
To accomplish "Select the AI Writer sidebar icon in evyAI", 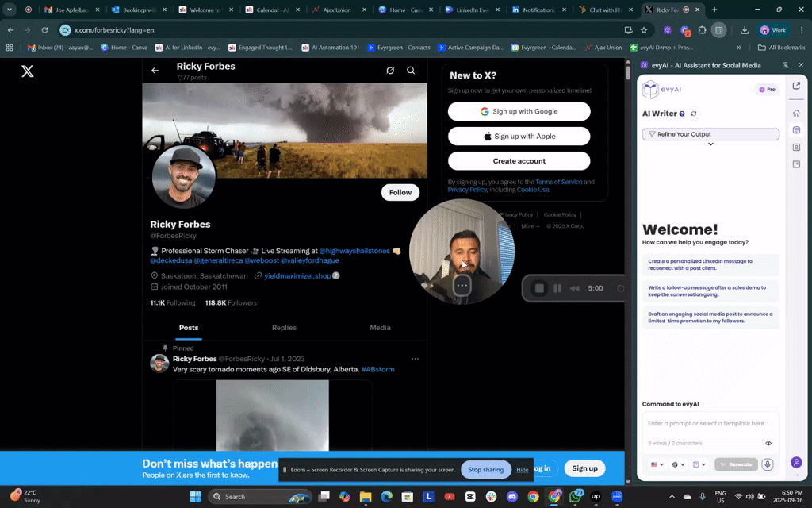I will point(796,130).
